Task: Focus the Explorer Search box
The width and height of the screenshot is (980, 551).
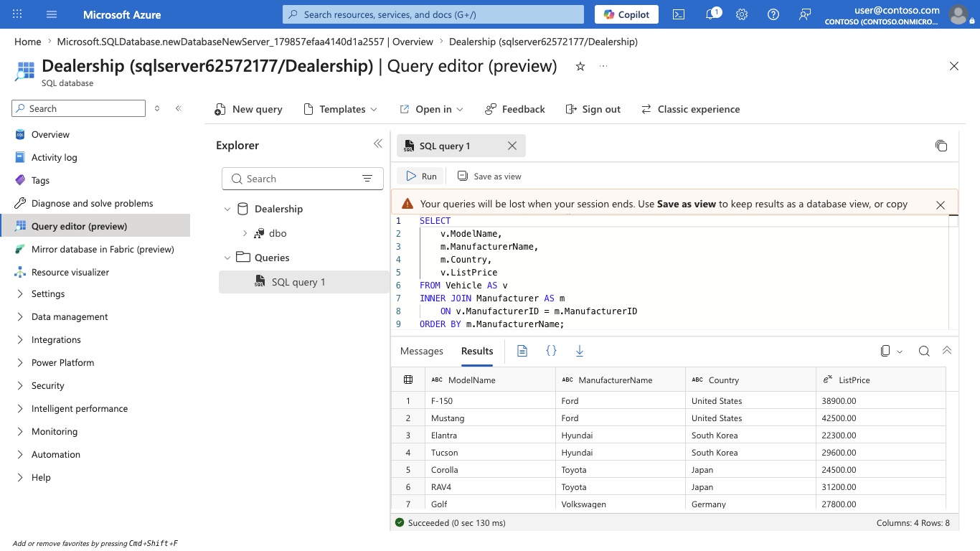Action: (x=303, y=179)
